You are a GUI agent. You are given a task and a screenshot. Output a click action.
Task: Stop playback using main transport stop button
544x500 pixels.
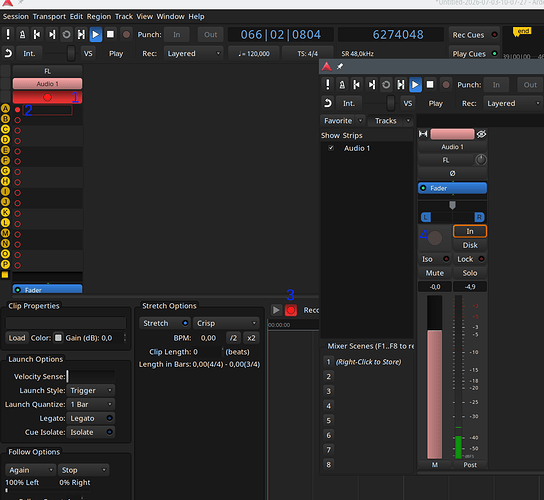110,34
